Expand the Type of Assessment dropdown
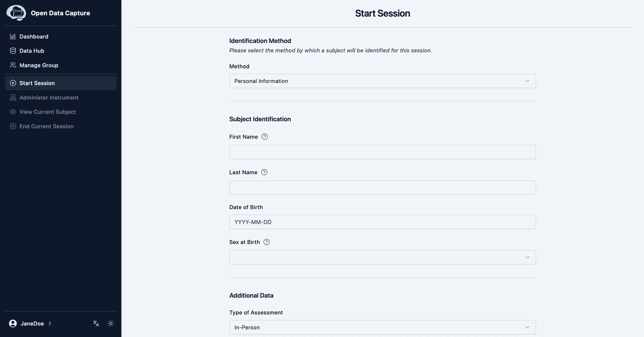Viewport: 644px width, 337px height. (x=382, y=327)
